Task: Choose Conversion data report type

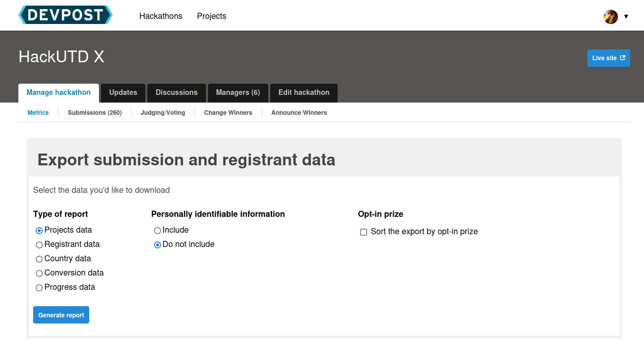Action: point(39,274)
